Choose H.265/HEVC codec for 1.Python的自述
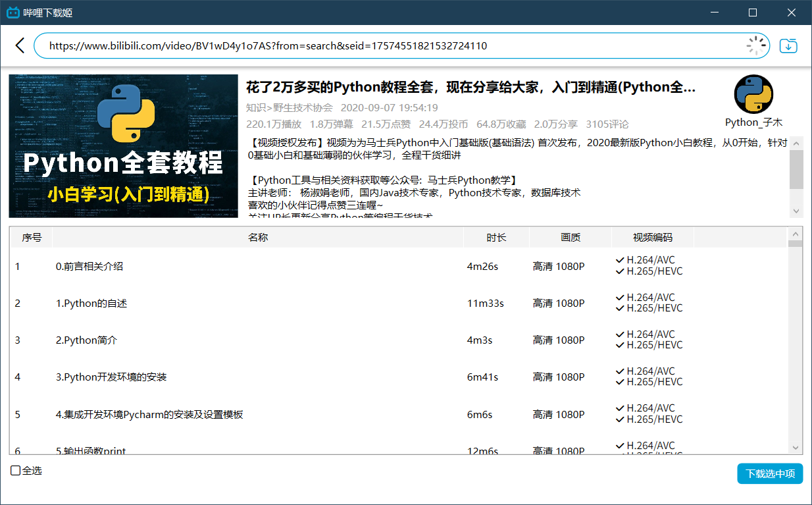812x505 pixels. 649,308
